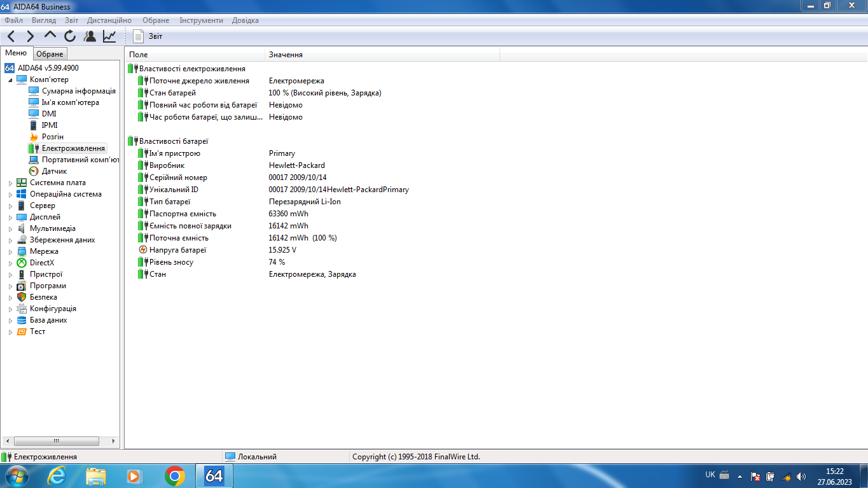Open the Файл menu
868x488 pixels.
click(x=13, y=20)
